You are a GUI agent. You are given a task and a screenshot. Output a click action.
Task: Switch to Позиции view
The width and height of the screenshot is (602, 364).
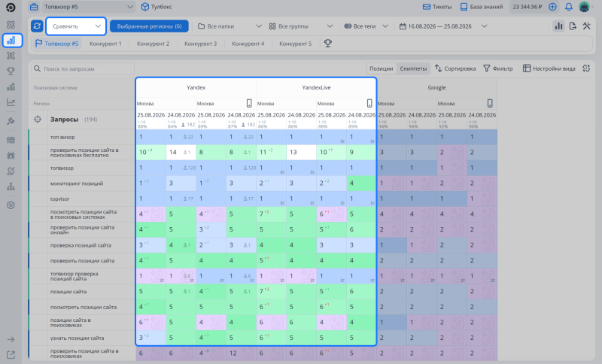(x=382, y=68)
